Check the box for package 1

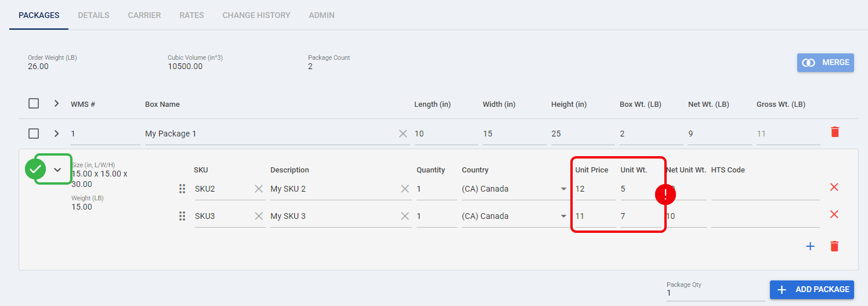(34, 134)
